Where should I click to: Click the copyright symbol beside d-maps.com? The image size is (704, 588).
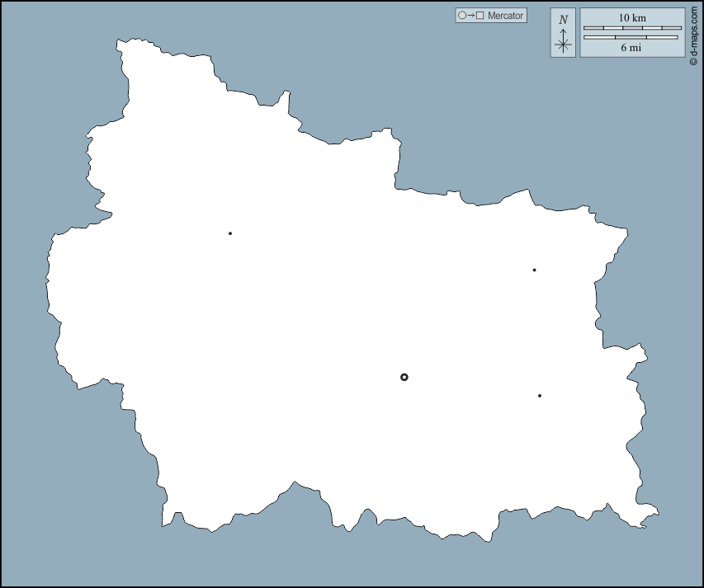[x=693, y=59]
